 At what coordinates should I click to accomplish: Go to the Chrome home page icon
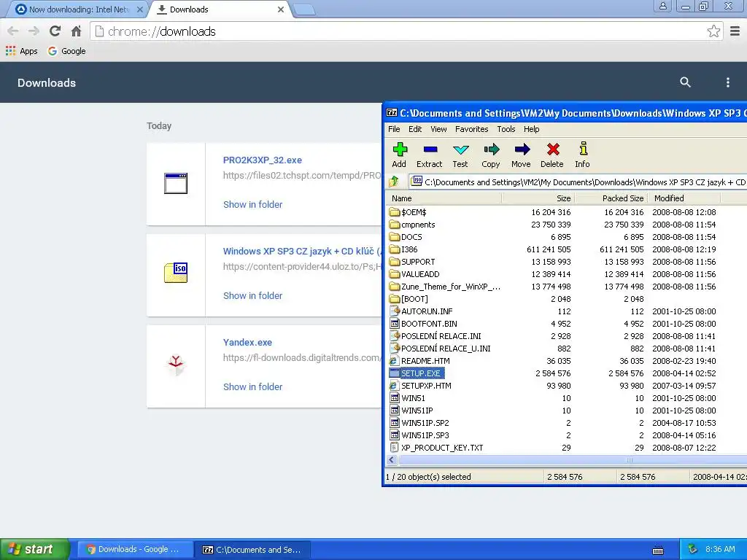pos(76,31)
